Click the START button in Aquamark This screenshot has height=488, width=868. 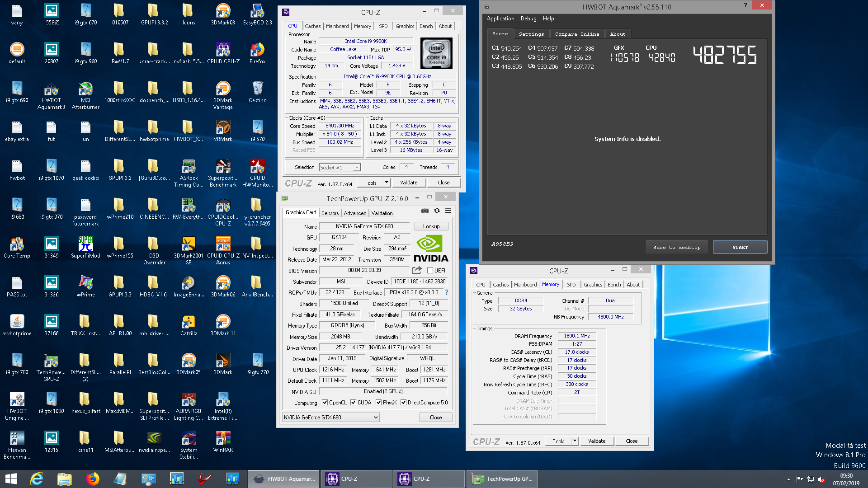tap(740, 247)
